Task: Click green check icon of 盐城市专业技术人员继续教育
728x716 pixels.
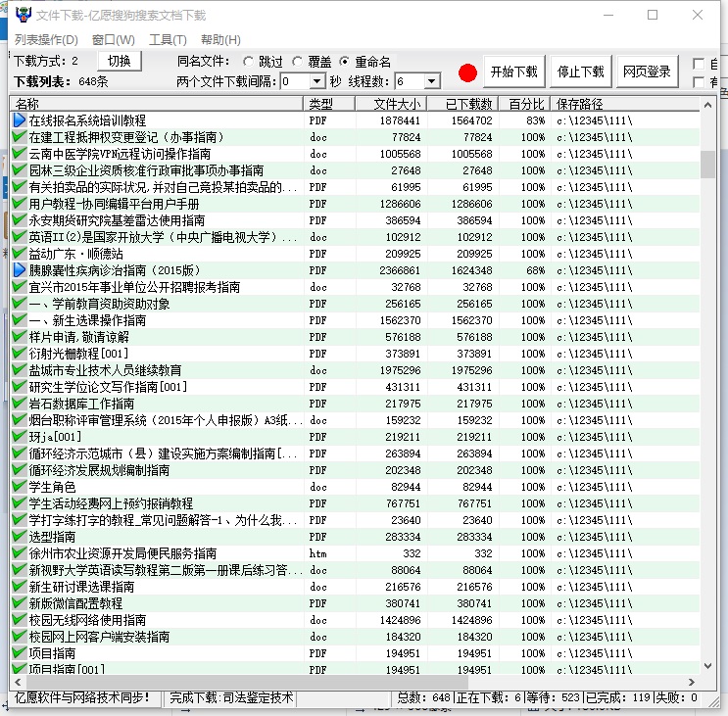Action: 20,370
